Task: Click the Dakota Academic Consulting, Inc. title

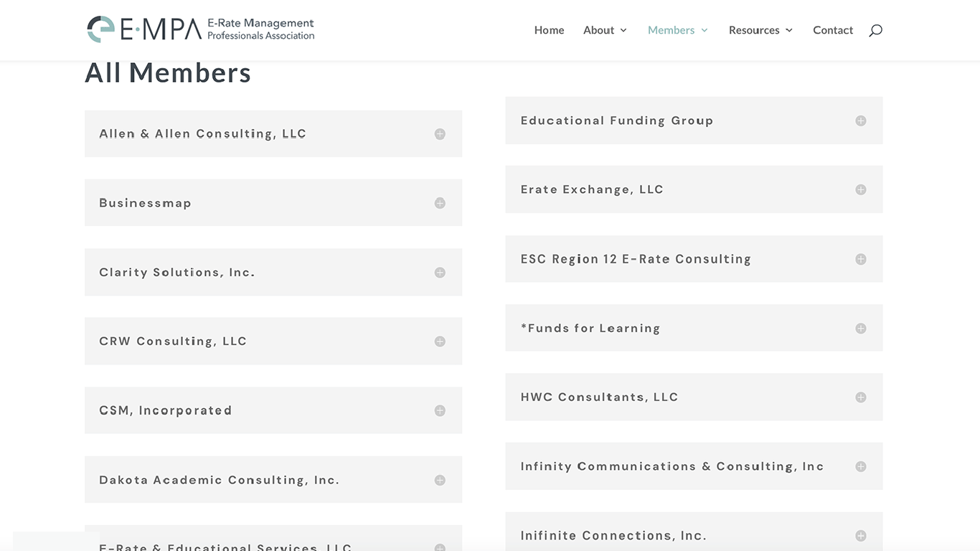Action: pos(219,480)
